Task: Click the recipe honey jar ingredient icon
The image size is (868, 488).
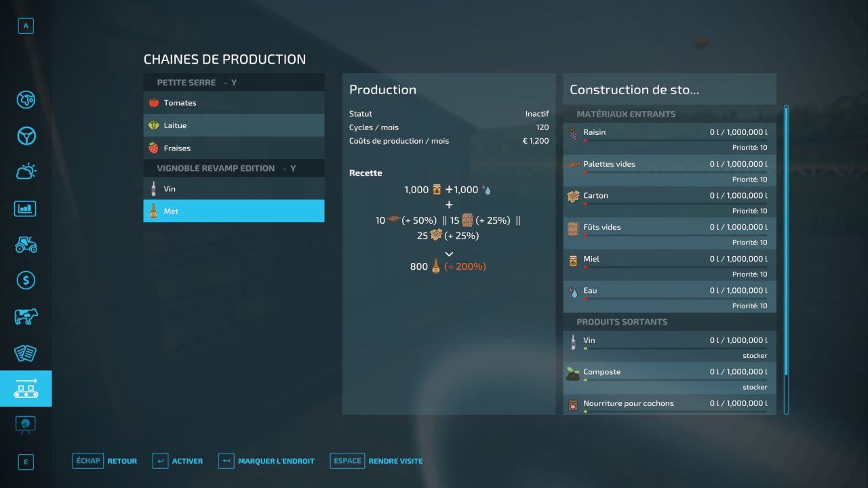Action: pos(437,190)
